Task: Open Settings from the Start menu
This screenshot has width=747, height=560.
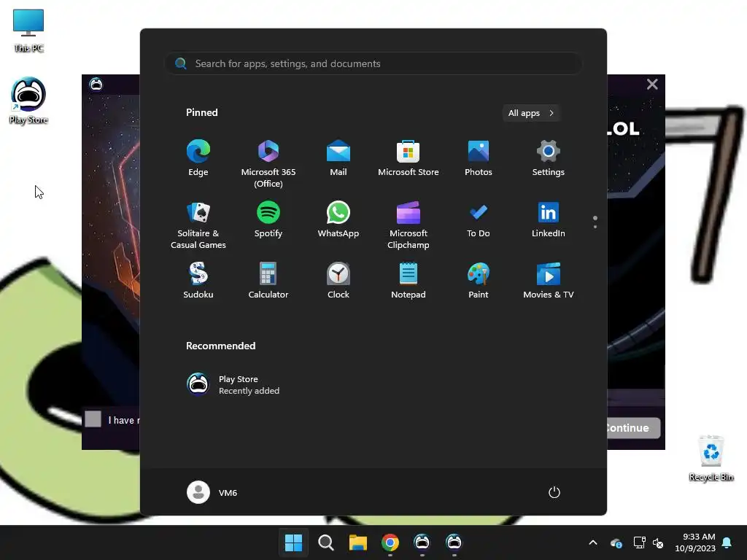Action: point(549,158)
